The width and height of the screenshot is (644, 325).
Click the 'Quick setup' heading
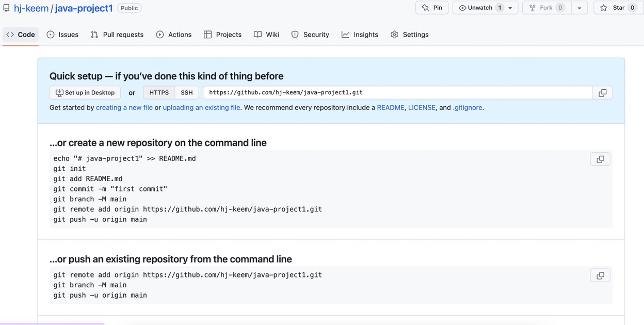pyautogui.click(x=166, y=76)
